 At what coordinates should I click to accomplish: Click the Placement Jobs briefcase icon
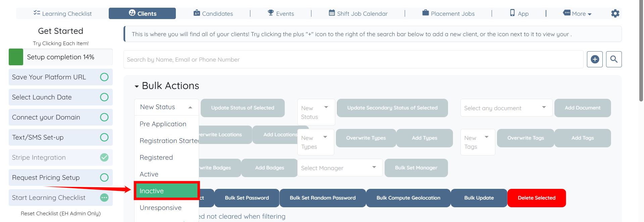tap(426, 13)
